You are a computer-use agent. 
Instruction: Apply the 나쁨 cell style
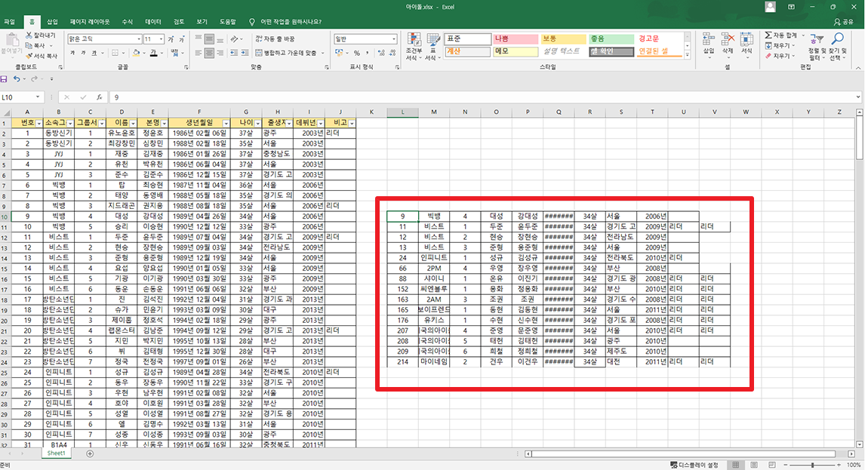(x=516, y=38)
